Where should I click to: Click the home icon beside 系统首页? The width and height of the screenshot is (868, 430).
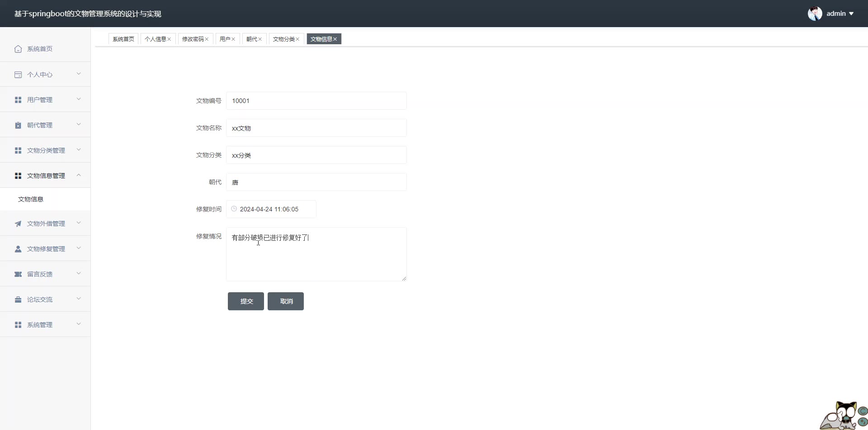18,49
